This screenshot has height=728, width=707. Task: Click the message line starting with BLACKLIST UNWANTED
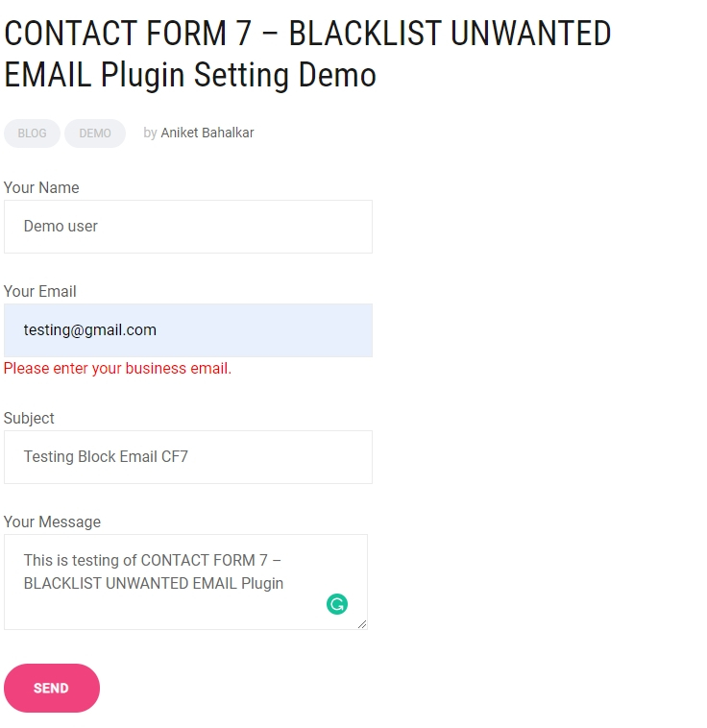[x=154, y=584]
